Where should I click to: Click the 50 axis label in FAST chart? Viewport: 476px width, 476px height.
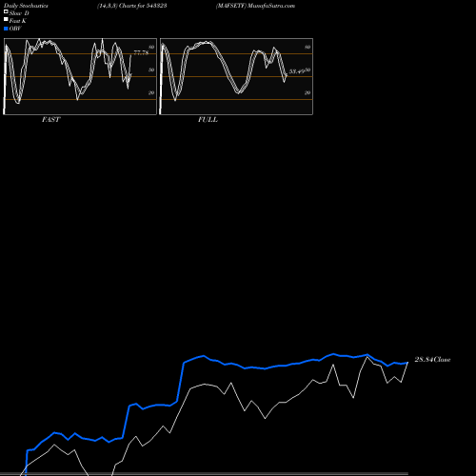(x=151, y=70)
